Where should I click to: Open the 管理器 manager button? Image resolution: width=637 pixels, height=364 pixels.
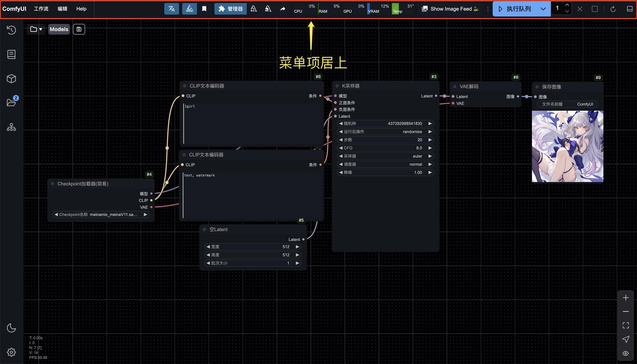tap(231, 9)
